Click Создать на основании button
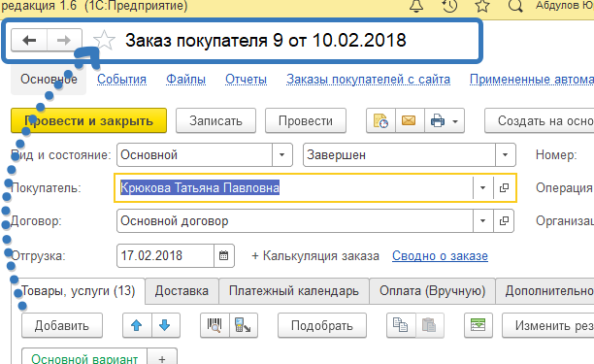The height and width of the screenshot is (364, 594). click(540, 120)
